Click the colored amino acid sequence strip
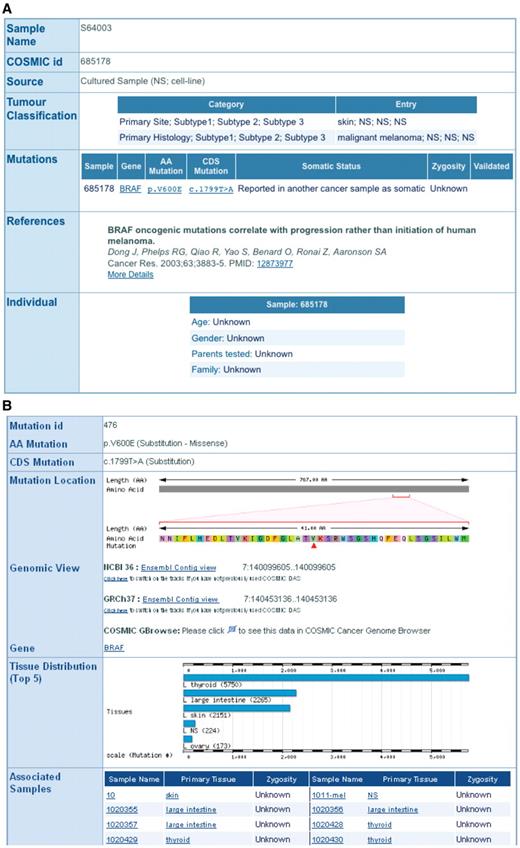 click(314, 538)
